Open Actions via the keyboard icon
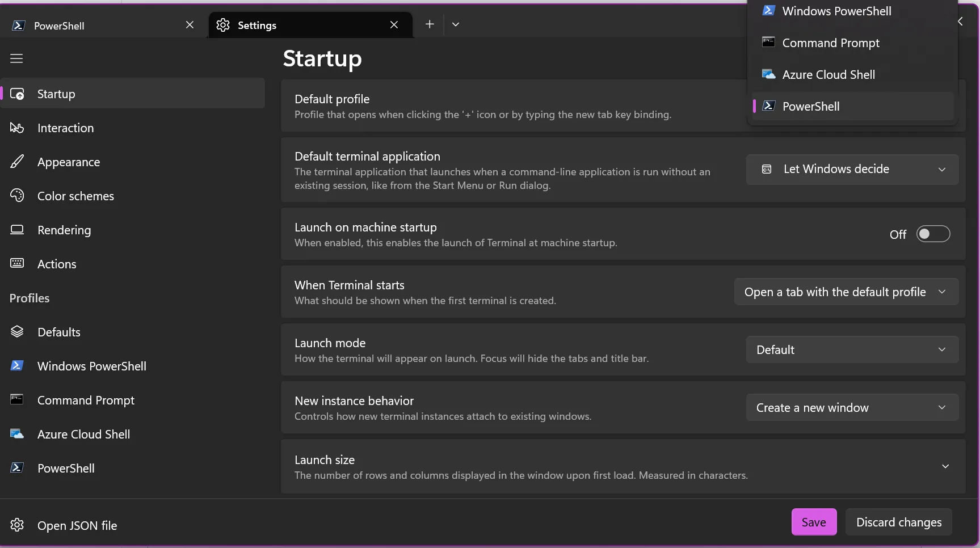The image size is (980, 548). (x=17, y=263)
